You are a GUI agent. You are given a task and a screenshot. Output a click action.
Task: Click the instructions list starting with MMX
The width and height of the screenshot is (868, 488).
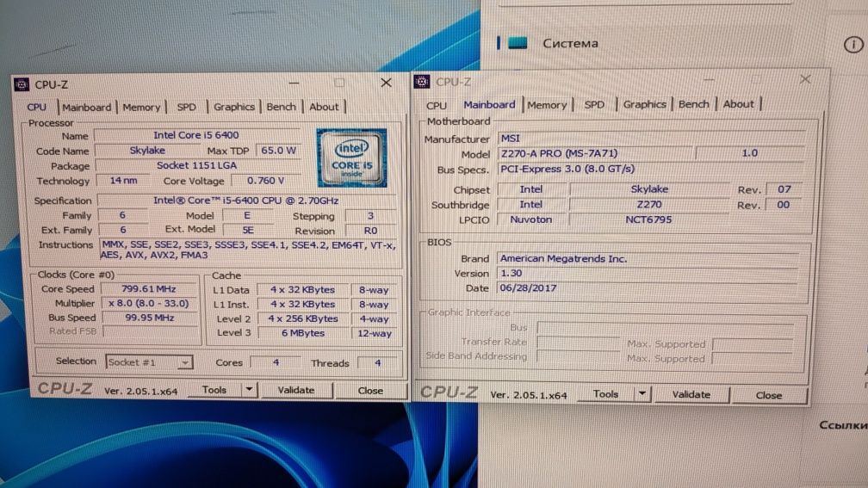(248, 250)
